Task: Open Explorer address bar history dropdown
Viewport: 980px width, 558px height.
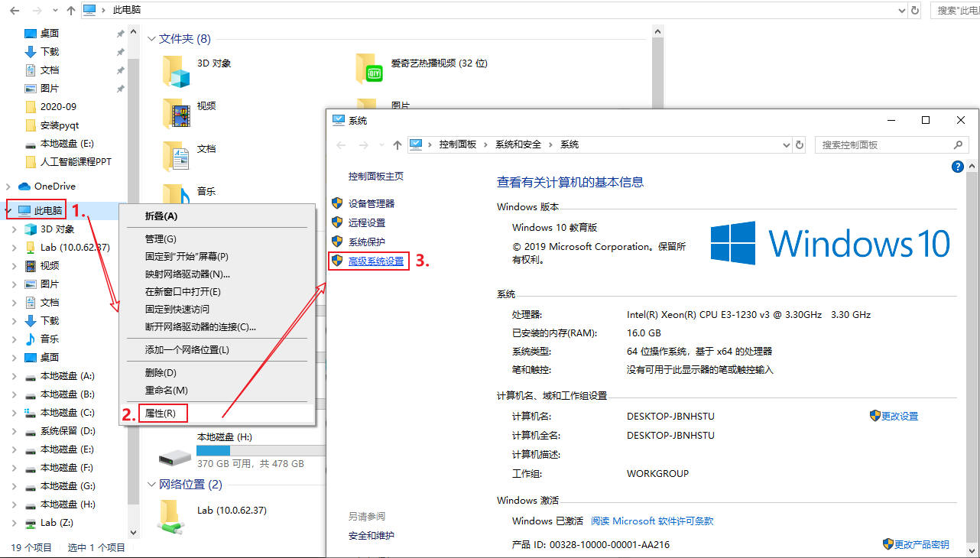Action: [x=900, y=10]
